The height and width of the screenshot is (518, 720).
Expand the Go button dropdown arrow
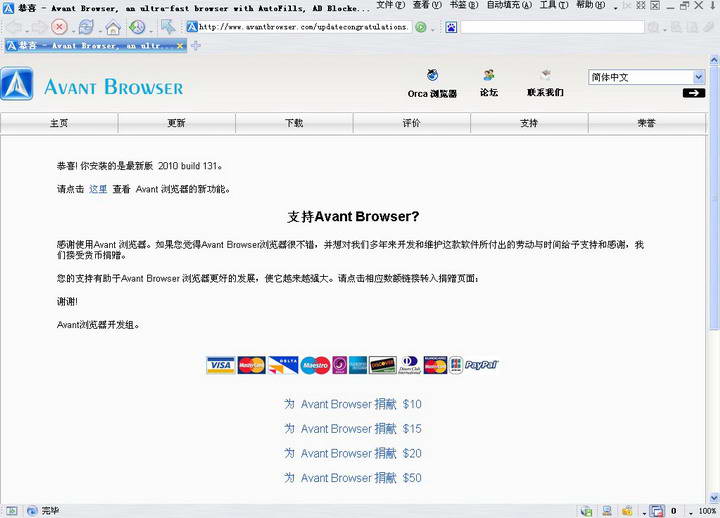click(432, 30)
